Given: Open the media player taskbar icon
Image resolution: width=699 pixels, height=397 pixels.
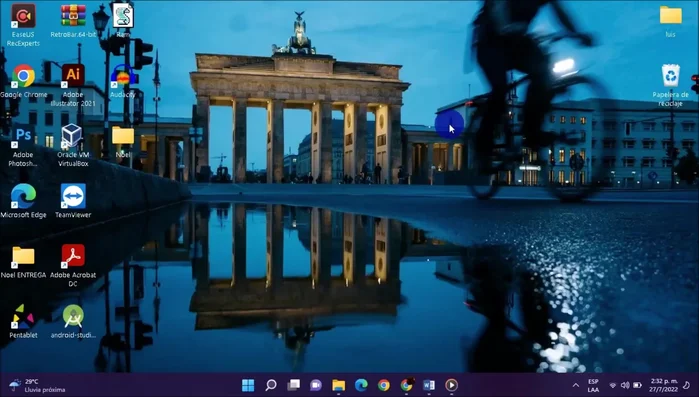Looking at the screenshot, I should tap(451, 385).
